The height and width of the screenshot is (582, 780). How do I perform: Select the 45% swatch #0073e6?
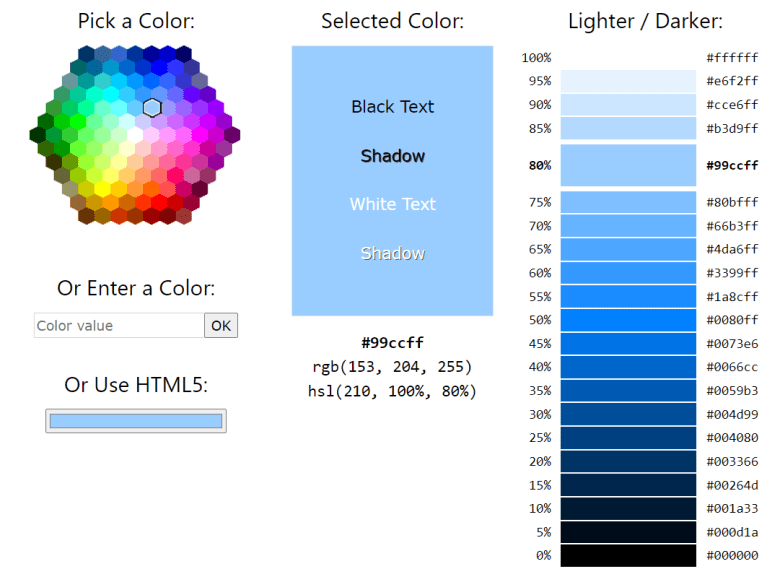(x=628, y=344)
